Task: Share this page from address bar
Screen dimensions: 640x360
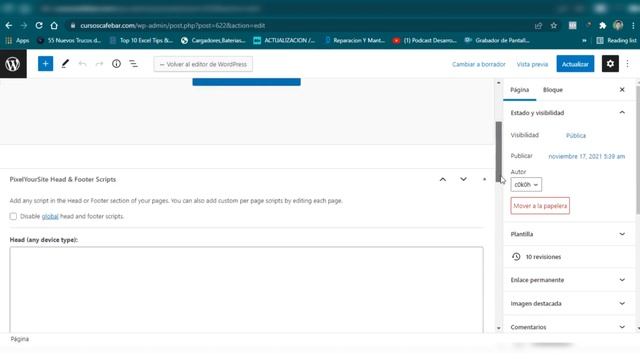Action: (x=538, y=26)
